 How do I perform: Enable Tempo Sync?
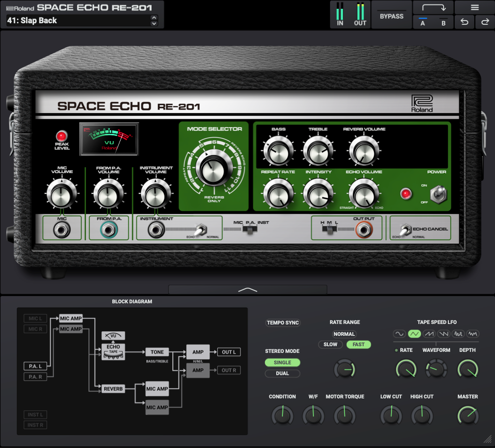point(283,323)
